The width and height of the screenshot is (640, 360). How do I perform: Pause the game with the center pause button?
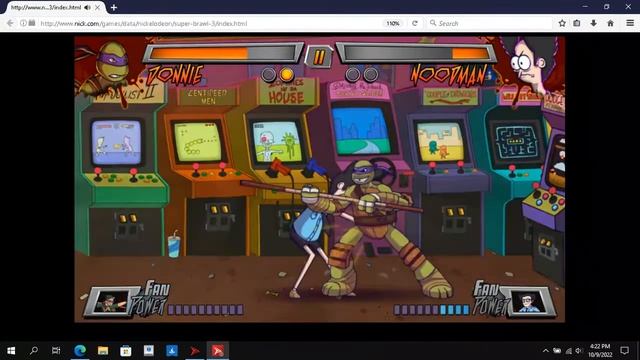(319, 57)
